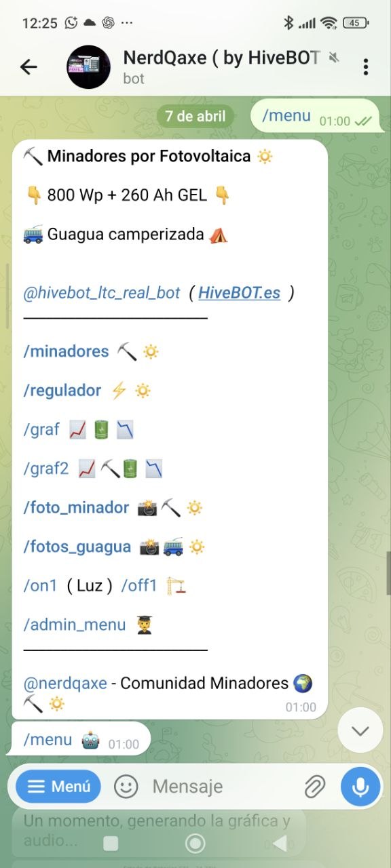Open the @nerdqaxe community mention

tap(65, 683)
